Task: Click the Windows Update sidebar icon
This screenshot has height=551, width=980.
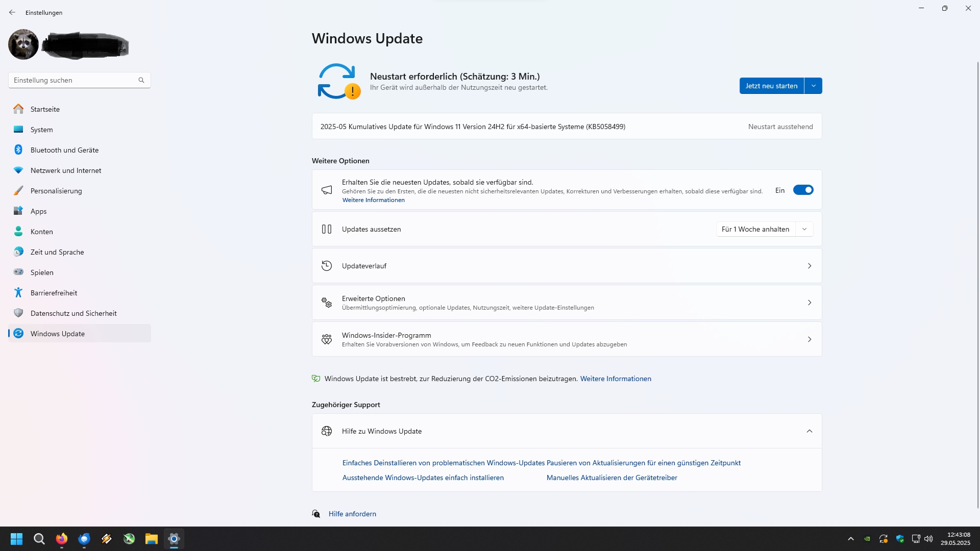Action: pos(18,334)
